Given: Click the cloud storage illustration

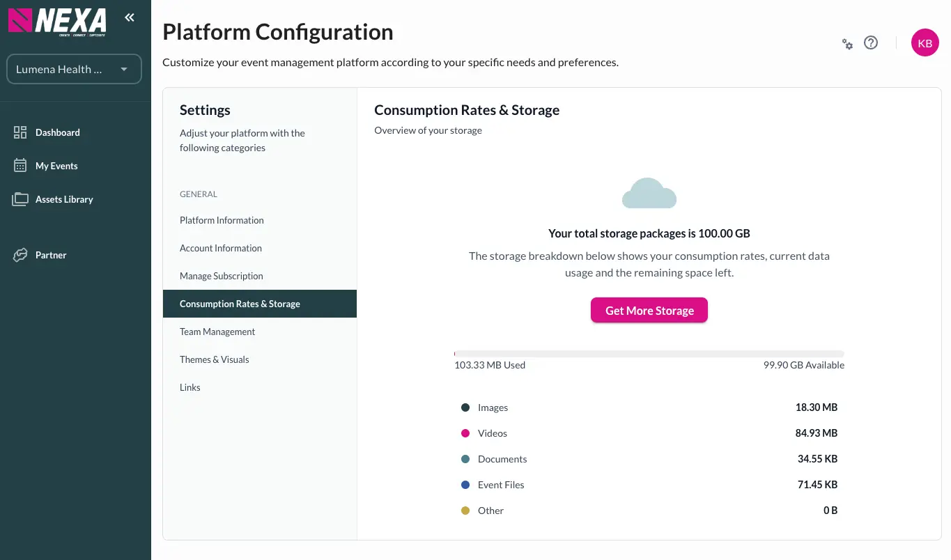Looking at the screenshot, I should (649, 194).
